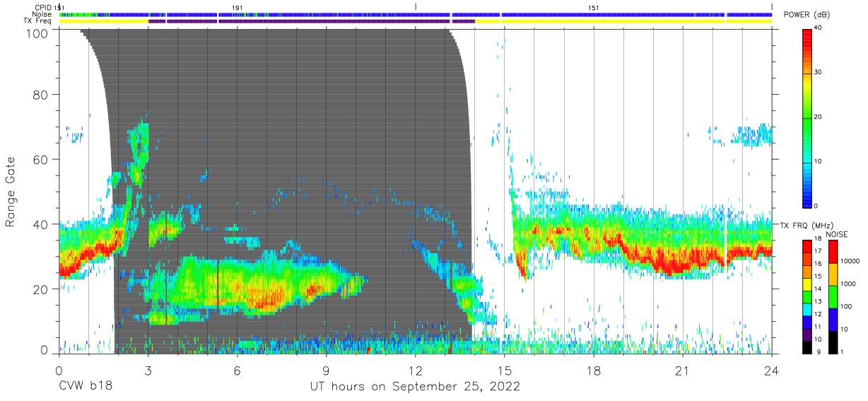Click the 80 tick on Range Gate axis
Image resolution: width=868 pixels, height=401 pixels.
40,95
